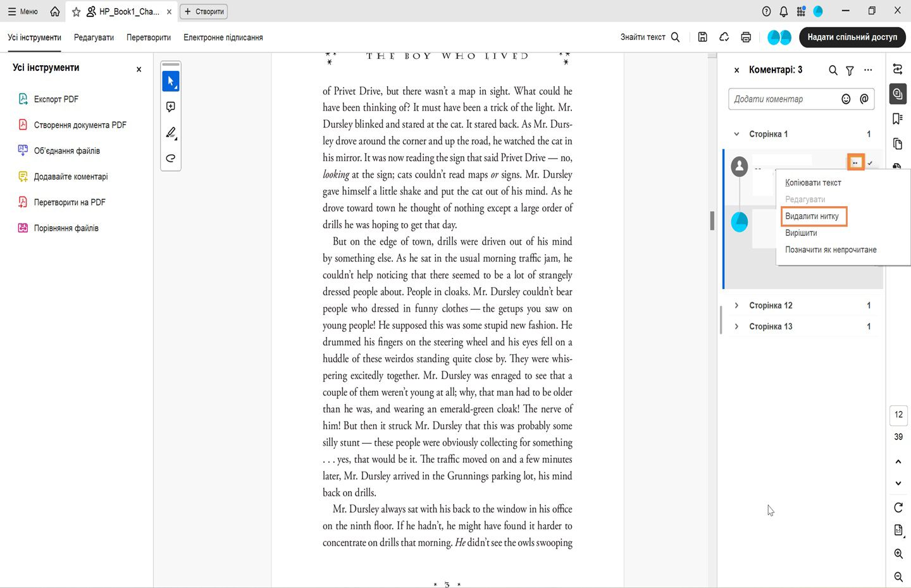This screenshot has width=911, height=588.
Task: Choose the add comment note tool
Action: pyautogui.click(x=171, y=107)
